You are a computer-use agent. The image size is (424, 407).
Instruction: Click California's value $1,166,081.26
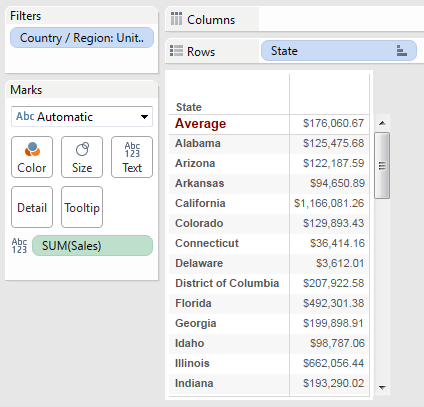(329, 203)
